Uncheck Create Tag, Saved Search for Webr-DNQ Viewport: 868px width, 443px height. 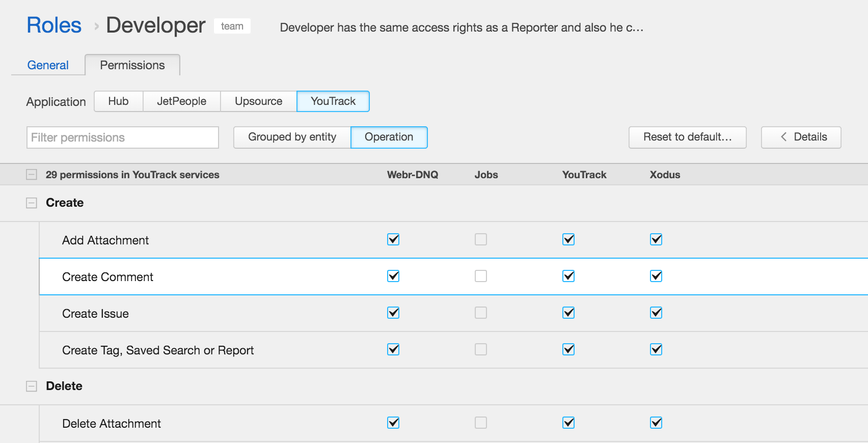point(393,349)
